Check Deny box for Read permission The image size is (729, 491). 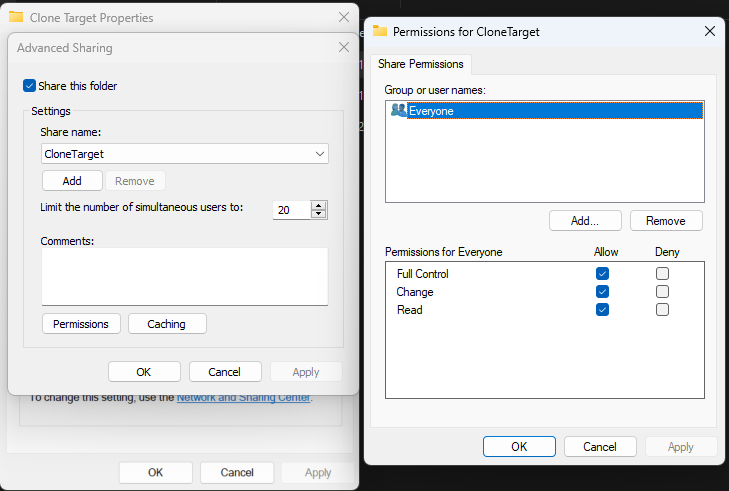coord(662,310)
